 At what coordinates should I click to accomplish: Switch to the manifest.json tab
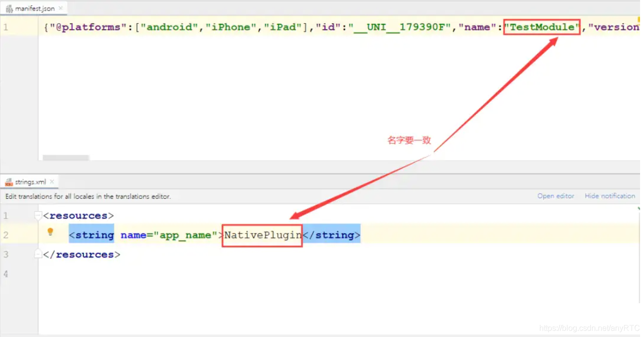pos(33,8)
